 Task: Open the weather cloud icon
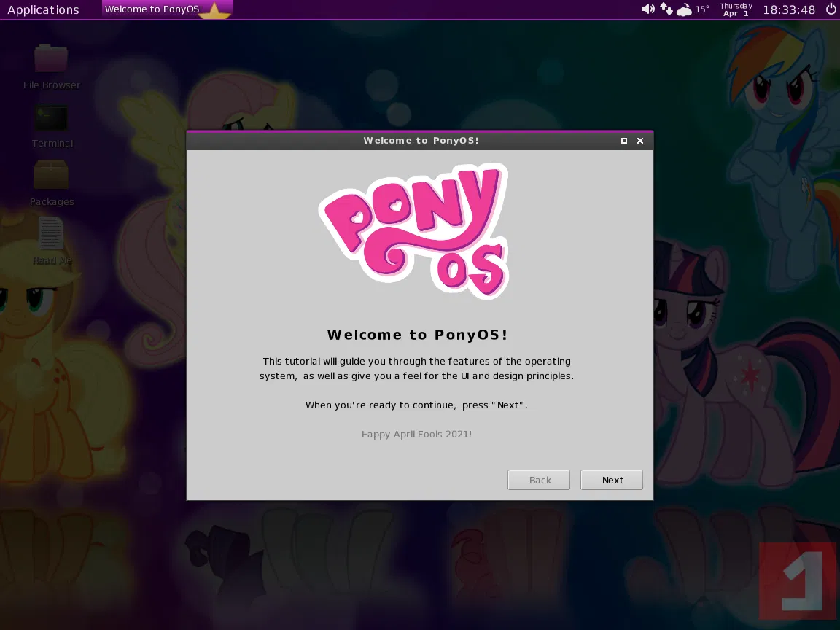tap(684, 9)
